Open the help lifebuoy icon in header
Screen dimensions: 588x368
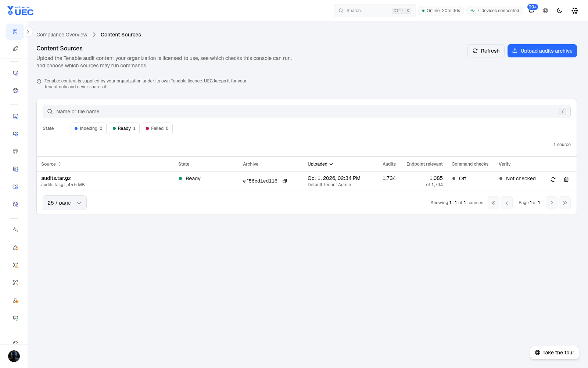point(545,11)
